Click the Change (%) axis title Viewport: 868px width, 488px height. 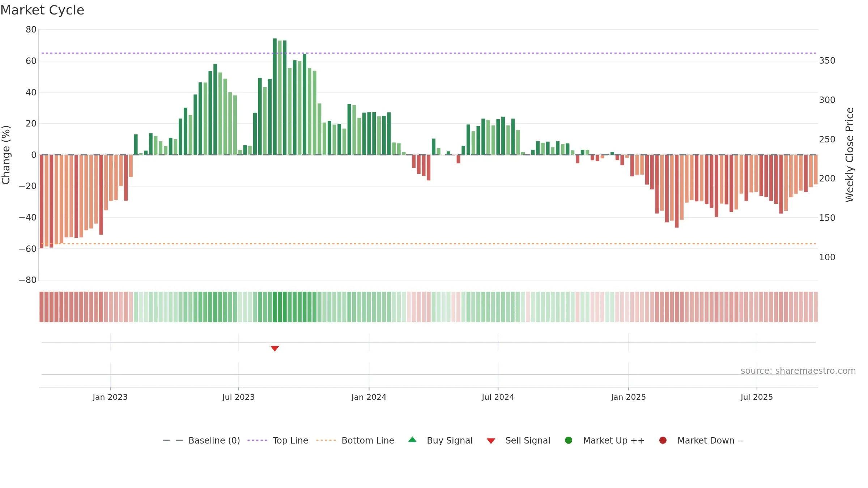click(6, 155)
